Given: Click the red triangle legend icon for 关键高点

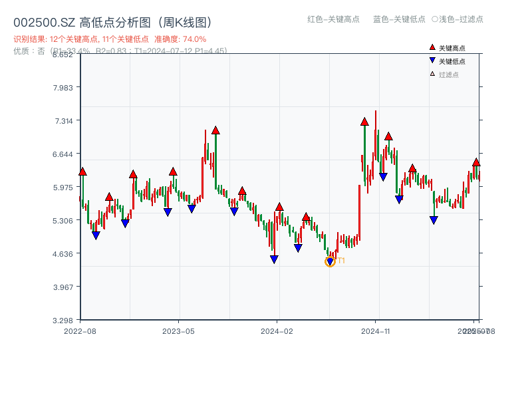Looking at the screenshot, I should pyautogui.click(x=432, y=48).
